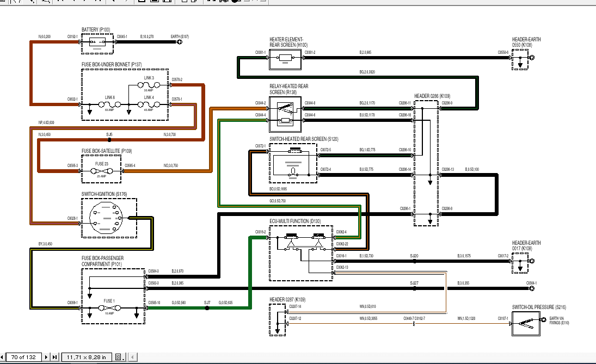Click the battery symbol in the diagram
The width and height of the screenshot is (596, 364).
(x=97, y=42)
